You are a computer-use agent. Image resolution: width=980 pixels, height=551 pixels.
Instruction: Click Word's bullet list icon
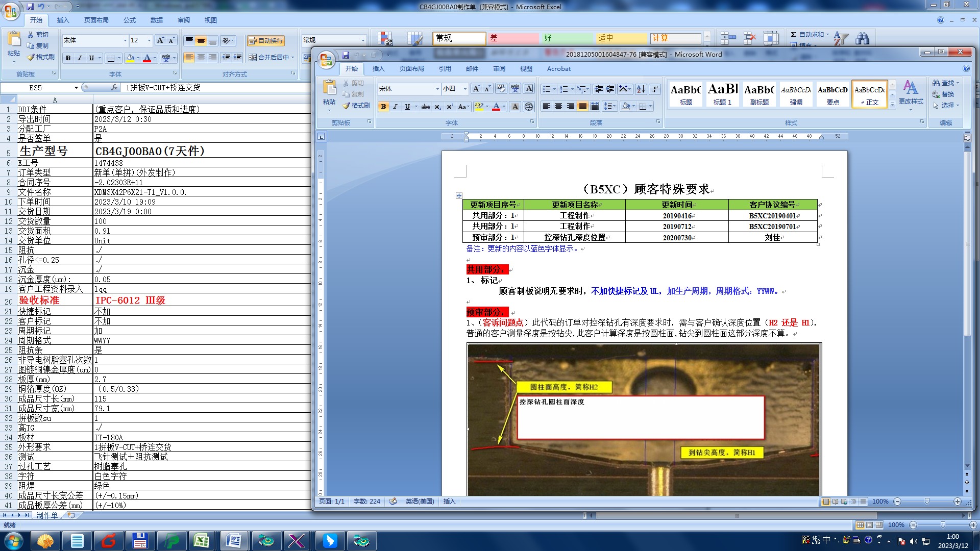(x=546, y=89)
